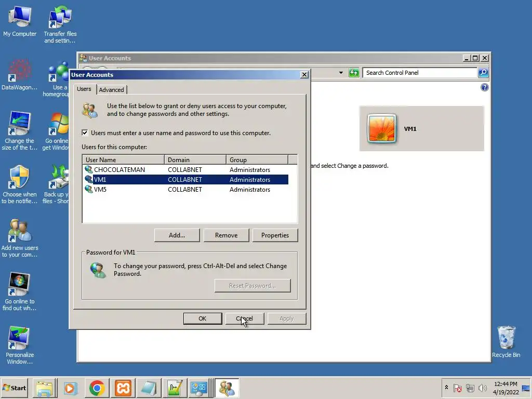Open Properties for selected user
This screenshot has width=532, height=399.
(275, 235)
